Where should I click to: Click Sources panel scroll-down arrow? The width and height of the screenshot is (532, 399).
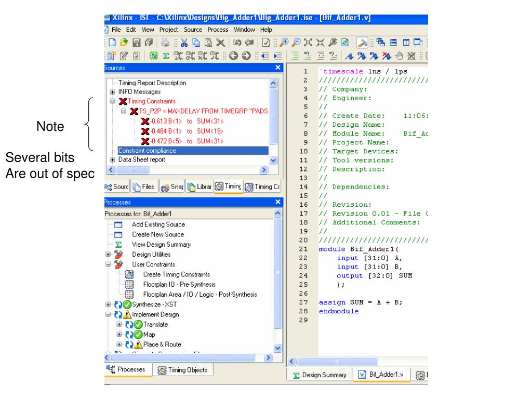pos(273,160)
